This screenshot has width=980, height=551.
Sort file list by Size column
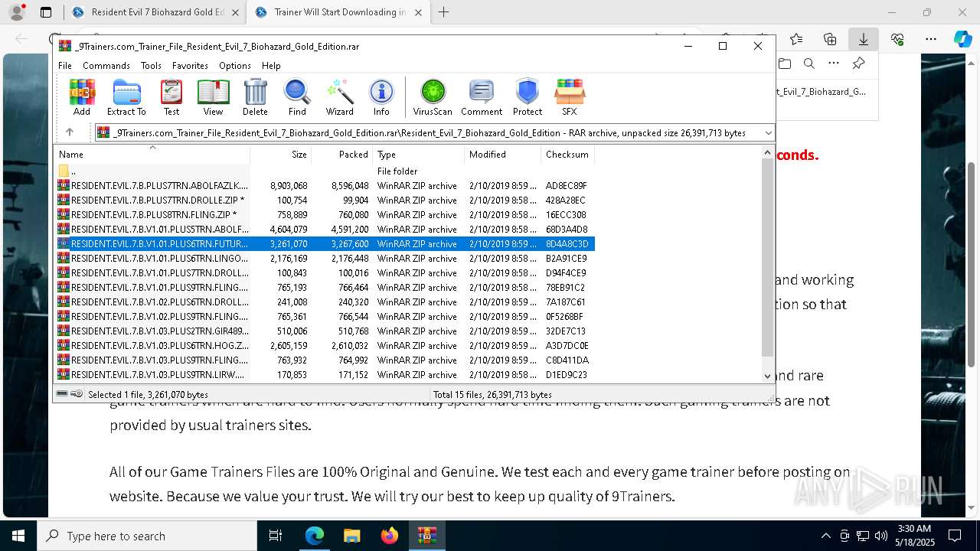(x=280, y=154)
